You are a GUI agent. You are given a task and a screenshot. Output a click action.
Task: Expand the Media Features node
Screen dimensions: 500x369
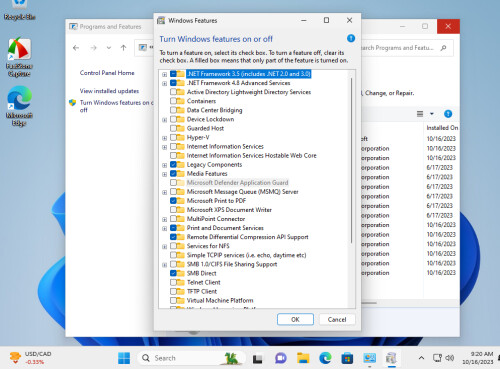pos(164,174)
